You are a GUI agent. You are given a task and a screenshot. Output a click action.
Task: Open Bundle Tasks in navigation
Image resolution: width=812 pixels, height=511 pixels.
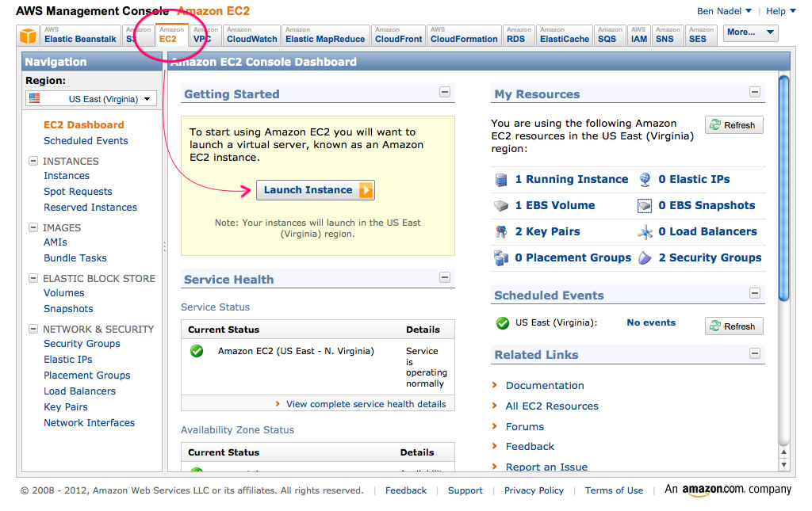[x=75, y=258]
